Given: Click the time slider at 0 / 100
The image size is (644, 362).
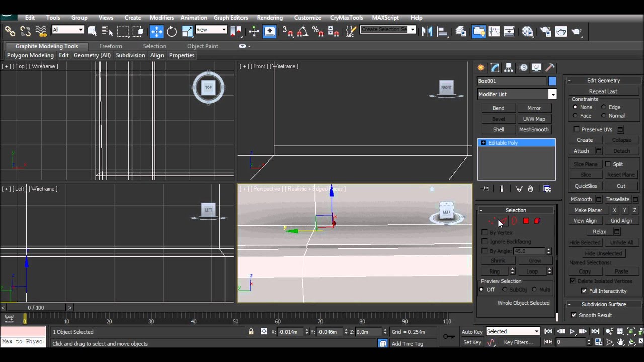Looking at the screenshot, I should click(36, 308).
